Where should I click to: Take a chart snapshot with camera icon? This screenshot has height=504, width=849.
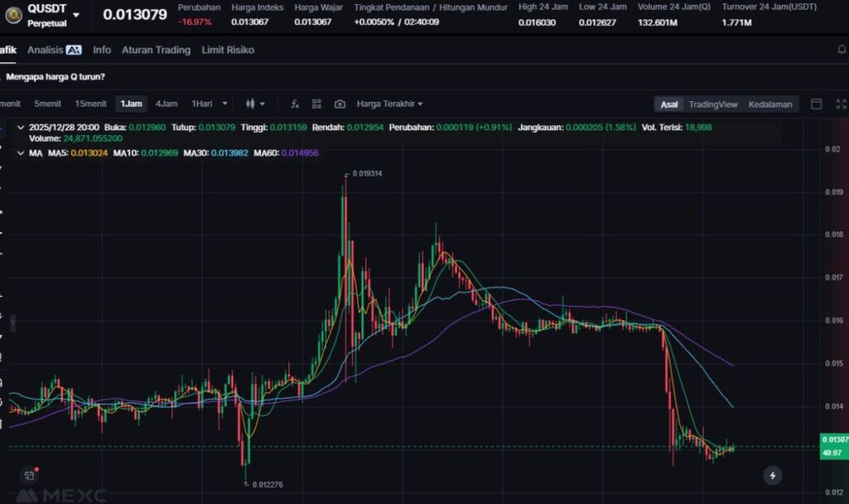pyautogui.click(x=340, y=104)
